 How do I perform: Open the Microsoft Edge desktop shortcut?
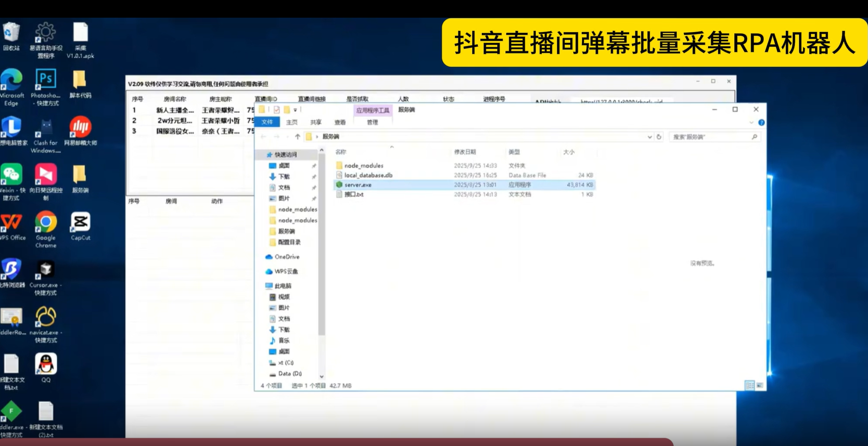tap(11, 81)
